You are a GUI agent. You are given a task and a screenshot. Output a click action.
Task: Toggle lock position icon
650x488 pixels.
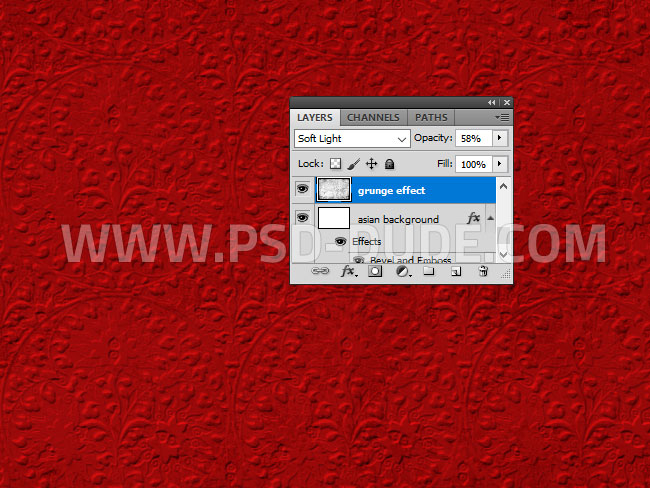point(371,164)
